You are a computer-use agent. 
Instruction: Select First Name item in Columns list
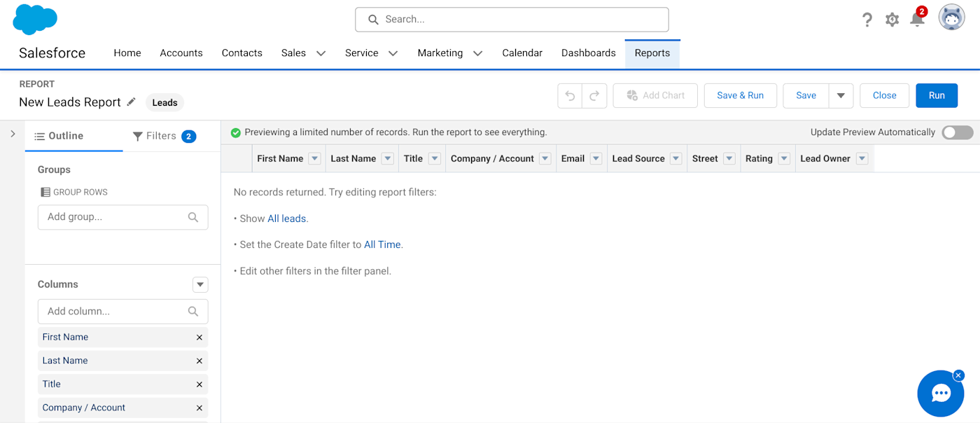click(x=122, y=338)
